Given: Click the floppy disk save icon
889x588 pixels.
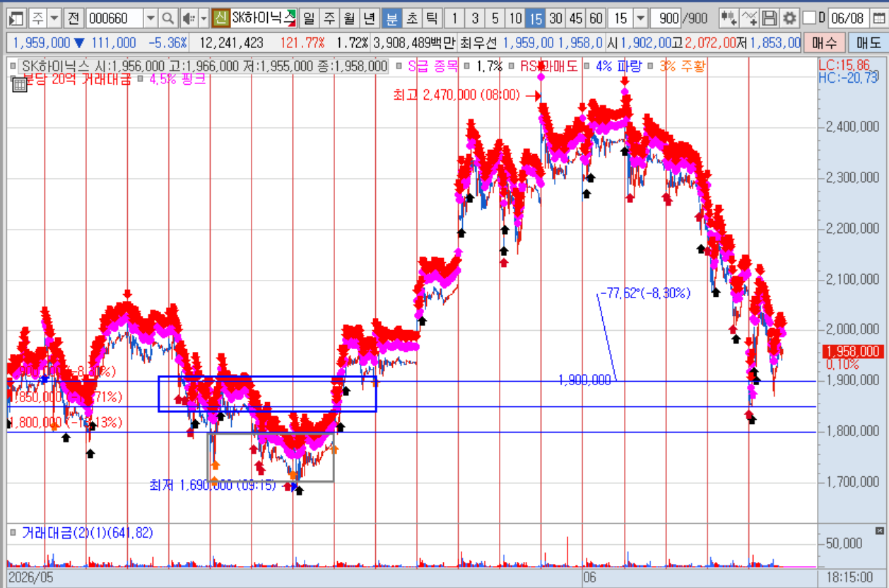Looking at the screenshot, I should click(x=770, y=18).
